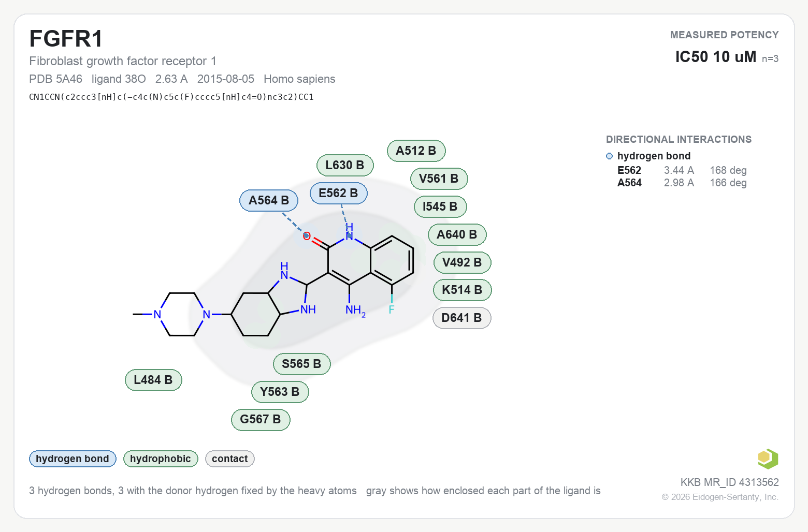The height and width of the screenshot is (532, 808).
Task: Click the K514 B residue tag
Action: 463,290
